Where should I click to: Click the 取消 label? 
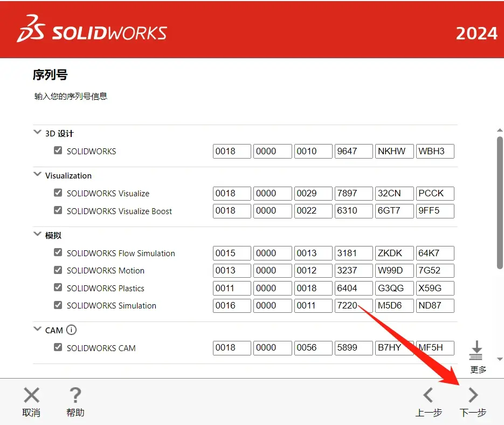[31, 413]
